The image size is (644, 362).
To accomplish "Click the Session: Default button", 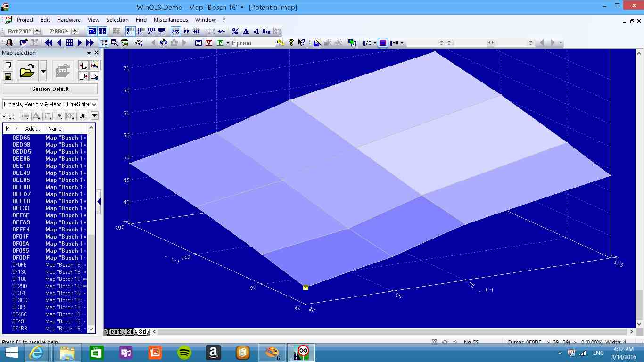I will tap(50, 89).
